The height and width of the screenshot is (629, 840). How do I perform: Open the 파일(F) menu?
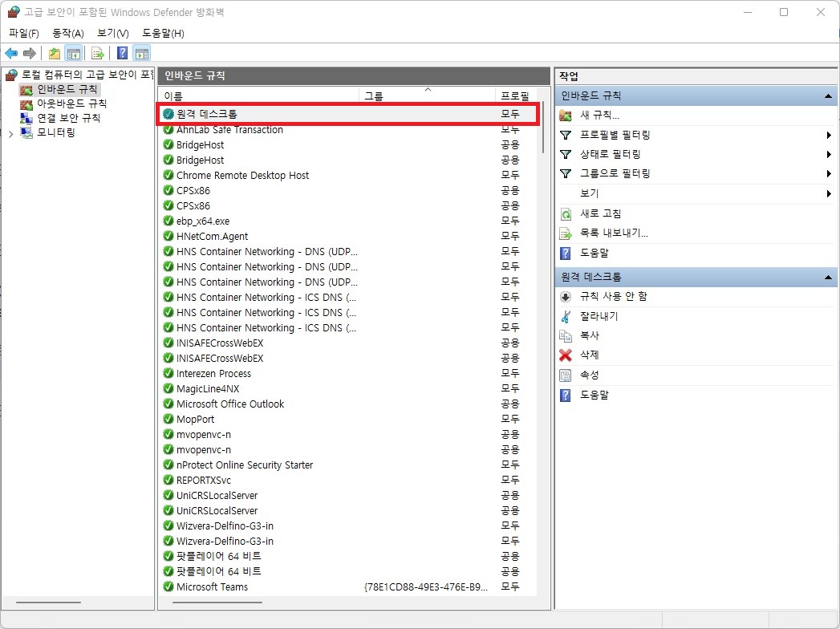click(x=23, y=33)
